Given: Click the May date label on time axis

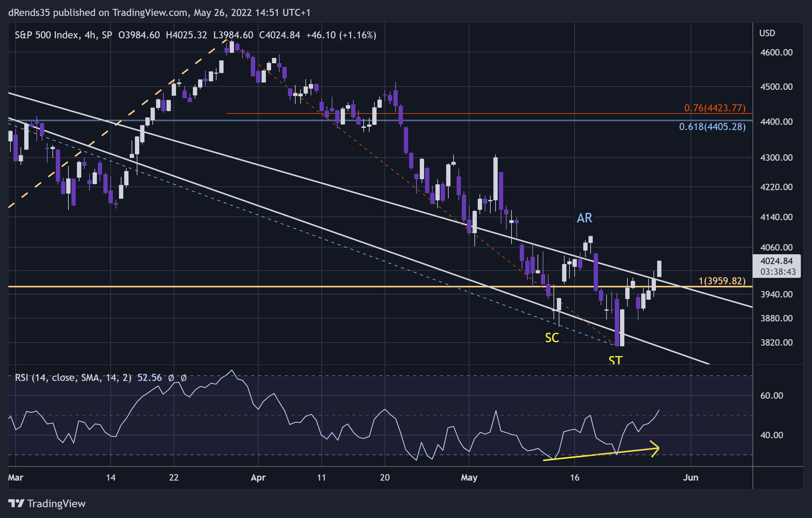Looking at the screenshot, I should click(469, 478).
